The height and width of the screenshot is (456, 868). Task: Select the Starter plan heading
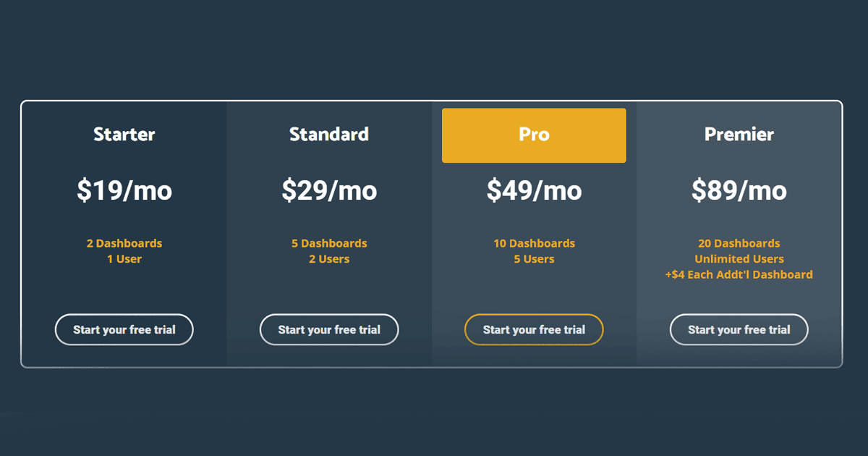coord(124,134)
